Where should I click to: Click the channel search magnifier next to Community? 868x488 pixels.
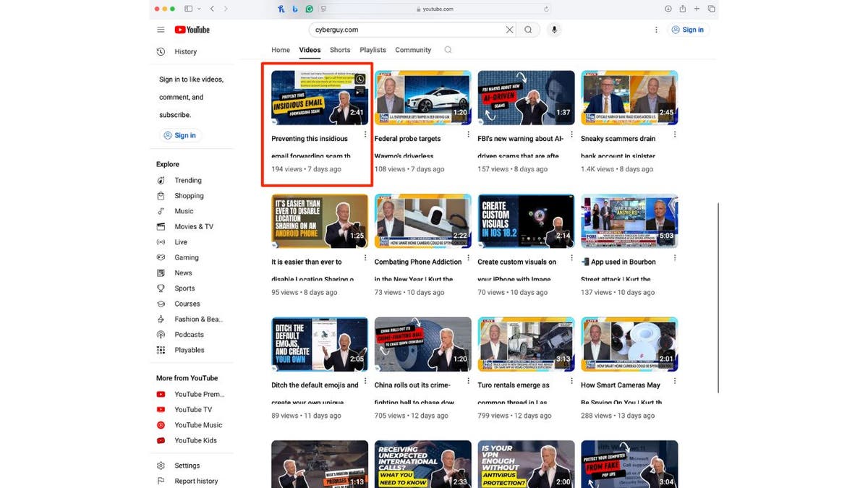tap(448, 50)
